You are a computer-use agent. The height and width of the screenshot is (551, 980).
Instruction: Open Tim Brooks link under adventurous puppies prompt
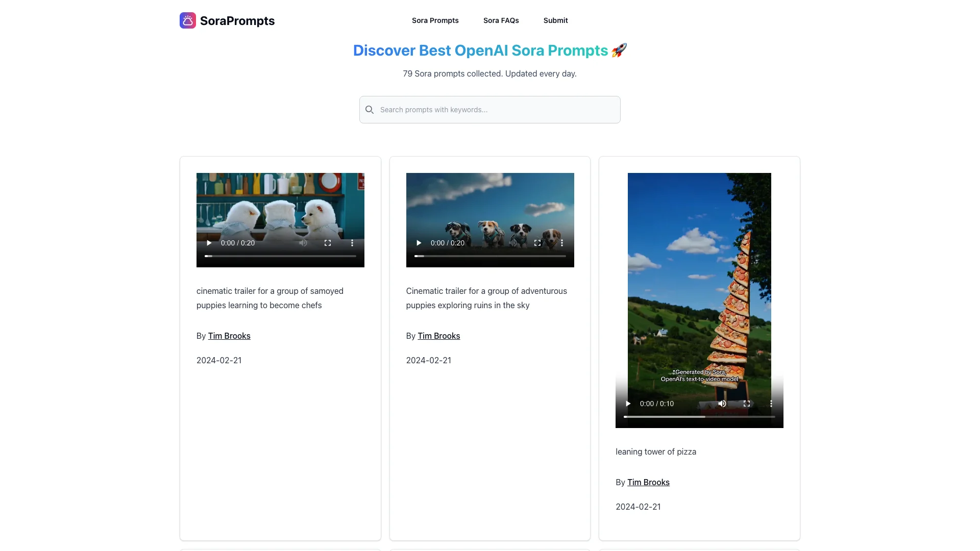click(439, 336)
